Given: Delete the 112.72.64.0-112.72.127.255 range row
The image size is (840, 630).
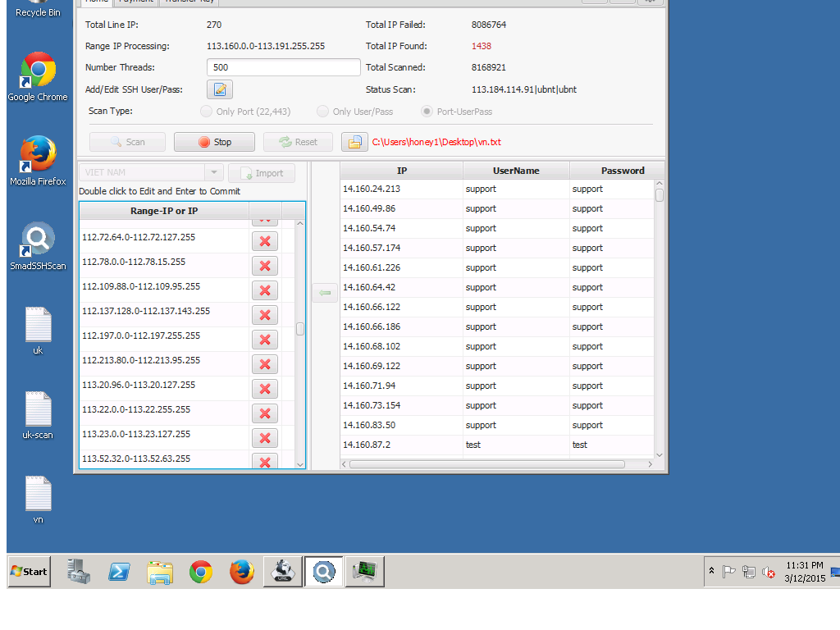Looking at the screenshot, I should click(x=265, y=241).
